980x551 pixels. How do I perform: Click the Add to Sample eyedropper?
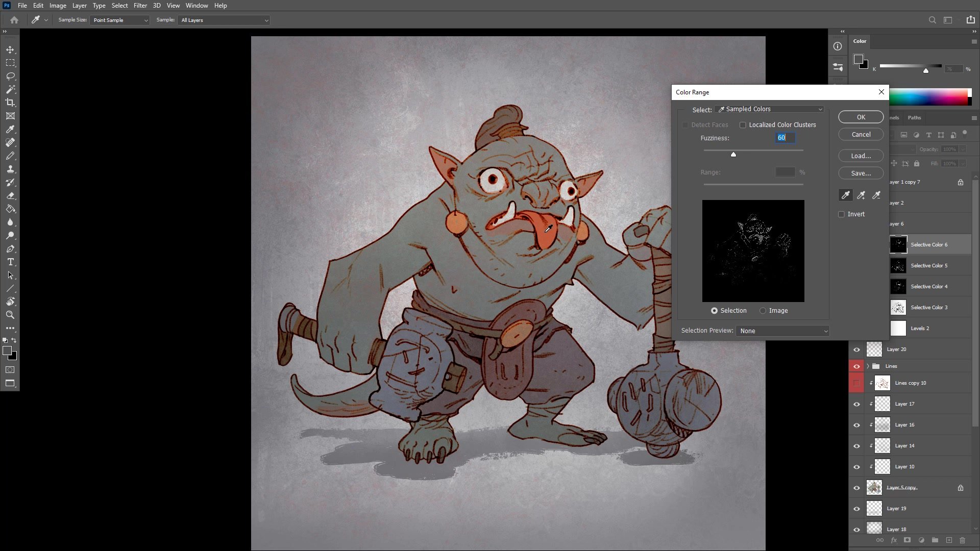click(861, 195)
